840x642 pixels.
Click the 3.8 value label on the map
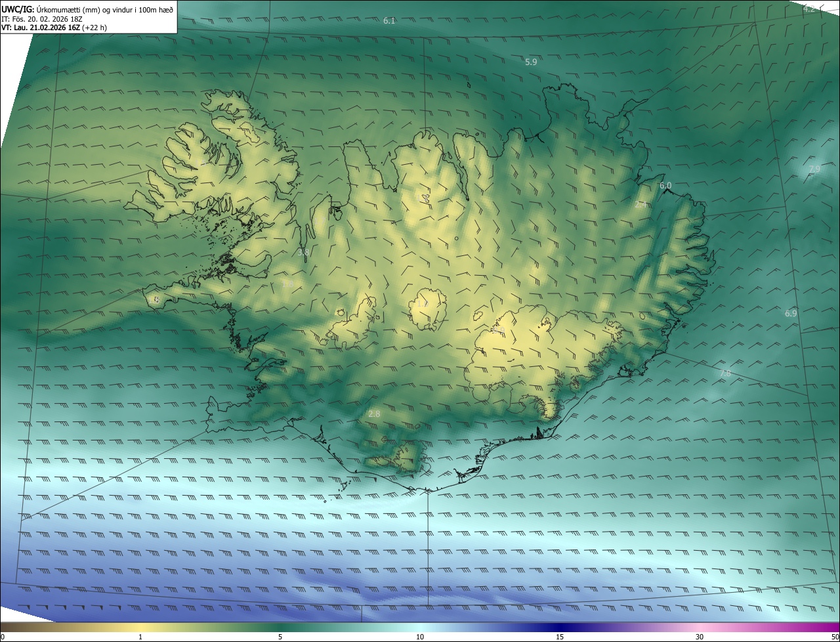[303, 252]
